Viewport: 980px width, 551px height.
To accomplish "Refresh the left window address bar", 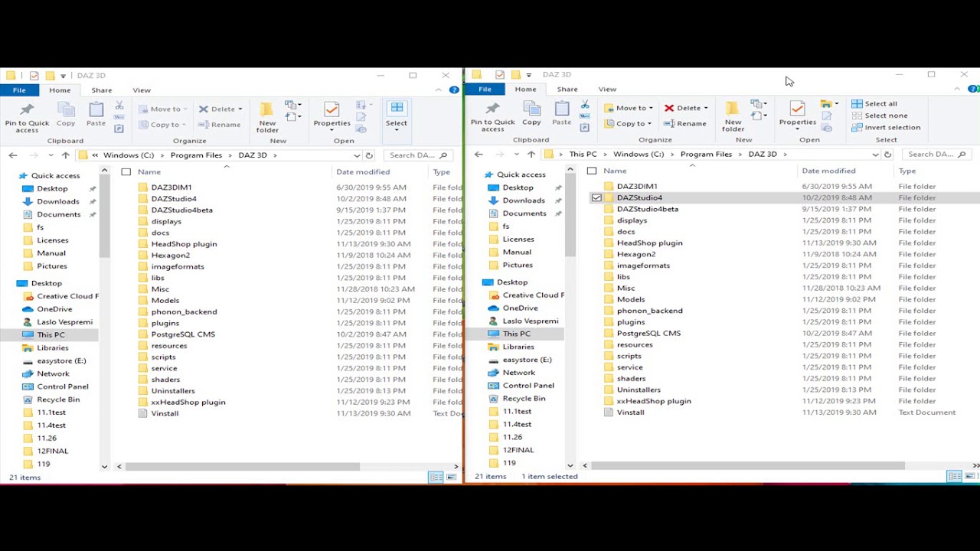I will [369, 155].
